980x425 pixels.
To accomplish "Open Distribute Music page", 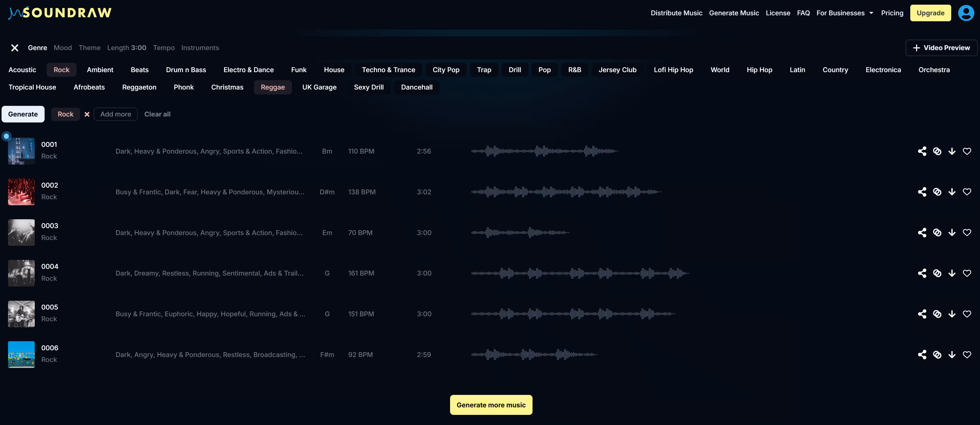I will 676,13.
